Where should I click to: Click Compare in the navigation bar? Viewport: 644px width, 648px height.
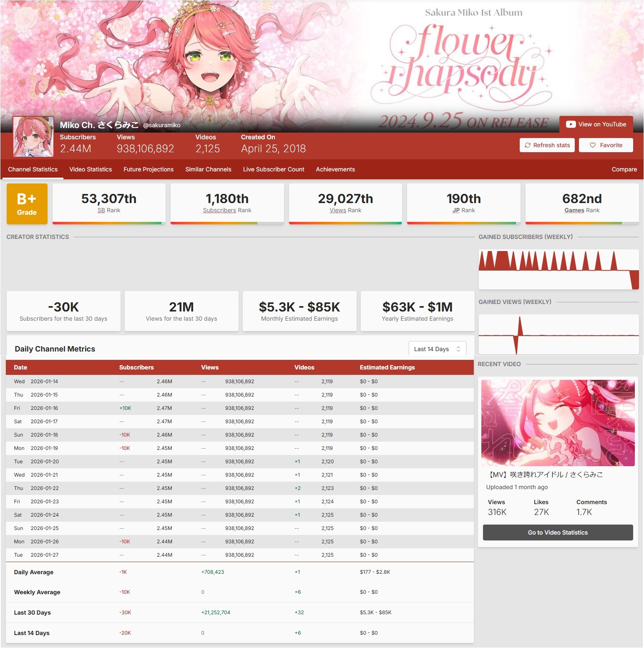click(624, 169)
